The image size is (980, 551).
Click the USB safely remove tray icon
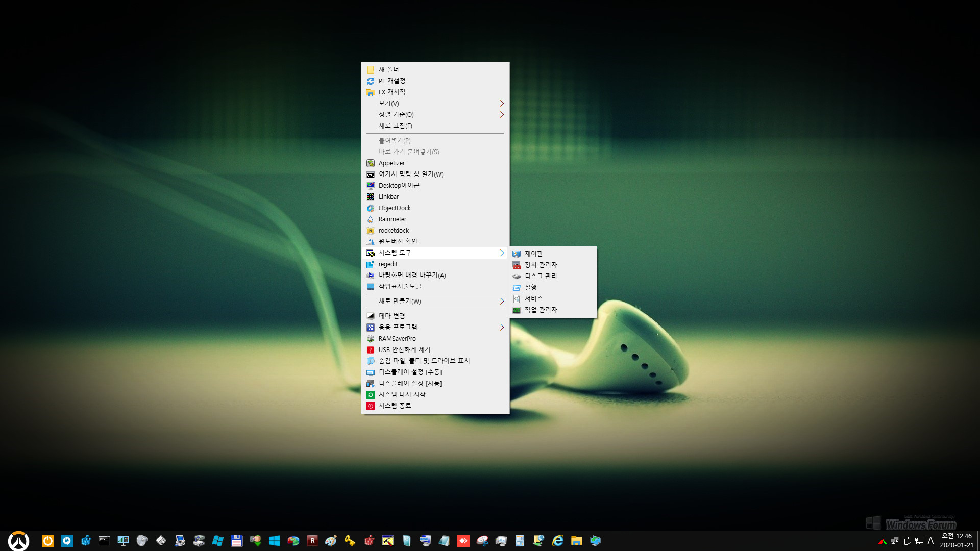(907, 541)
